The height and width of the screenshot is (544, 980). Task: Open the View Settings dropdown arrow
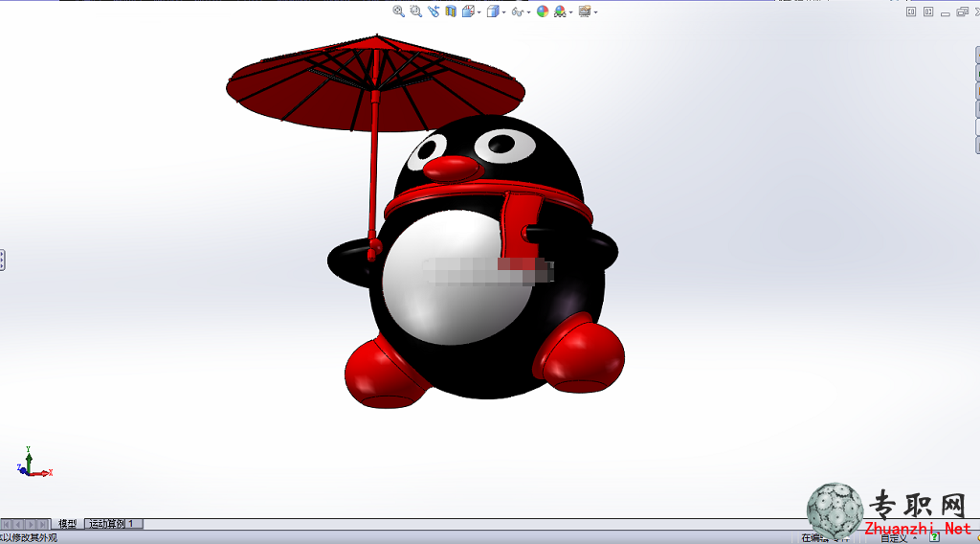(x=595, y=12)
